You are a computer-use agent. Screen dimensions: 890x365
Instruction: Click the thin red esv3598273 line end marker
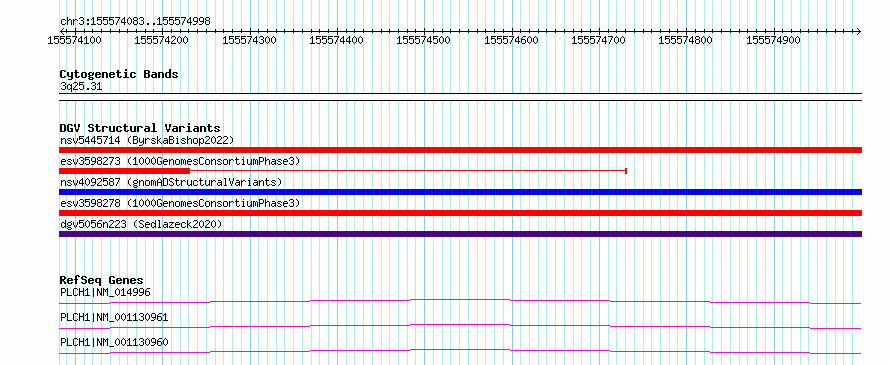(x=625, y=171)
